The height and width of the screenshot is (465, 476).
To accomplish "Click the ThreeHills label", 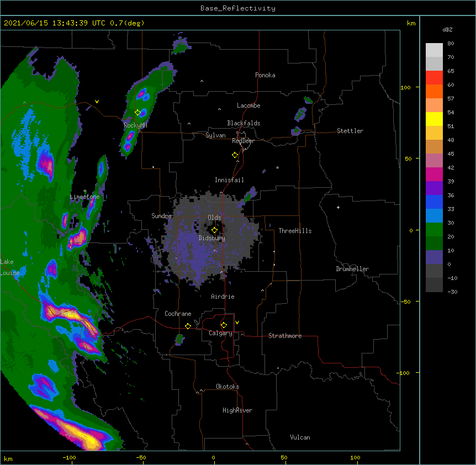I will click(x=295, y=231).
